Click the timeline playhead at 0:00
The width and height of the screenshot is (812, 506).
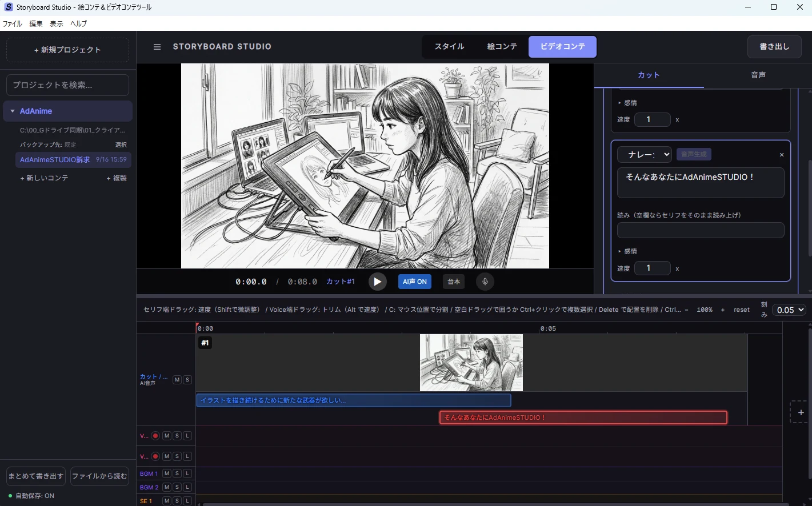pyautogui.click(x=197, y=328)
